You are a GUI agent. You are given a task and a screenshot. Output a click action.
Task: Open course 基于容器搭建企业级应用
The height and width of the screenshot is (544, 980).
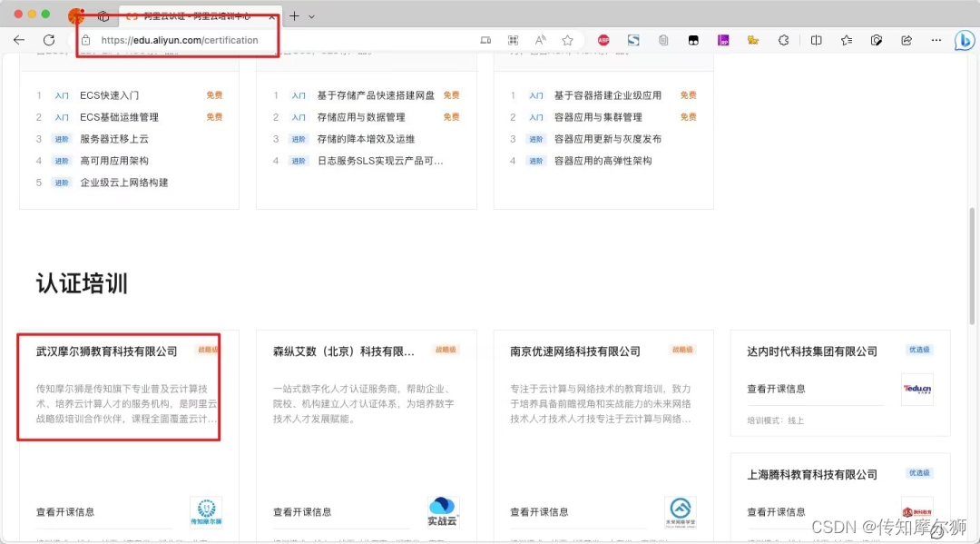(608, 95)
